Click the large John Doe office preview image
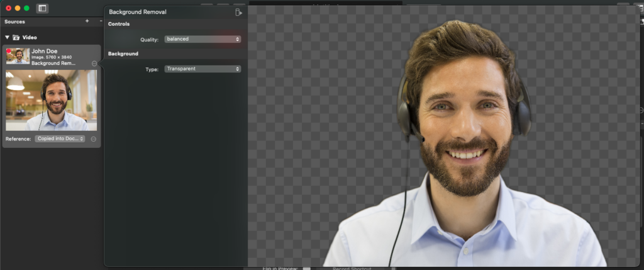 52,100
